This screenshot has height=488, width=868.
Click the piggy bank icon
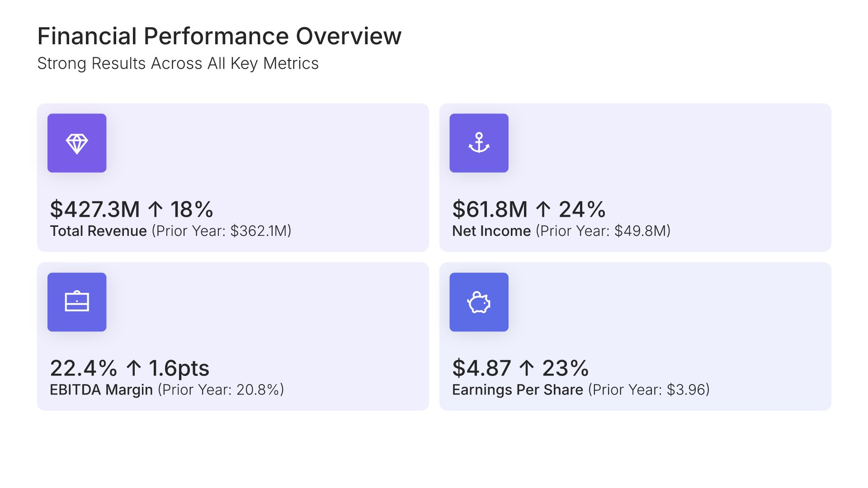point(479,302)
